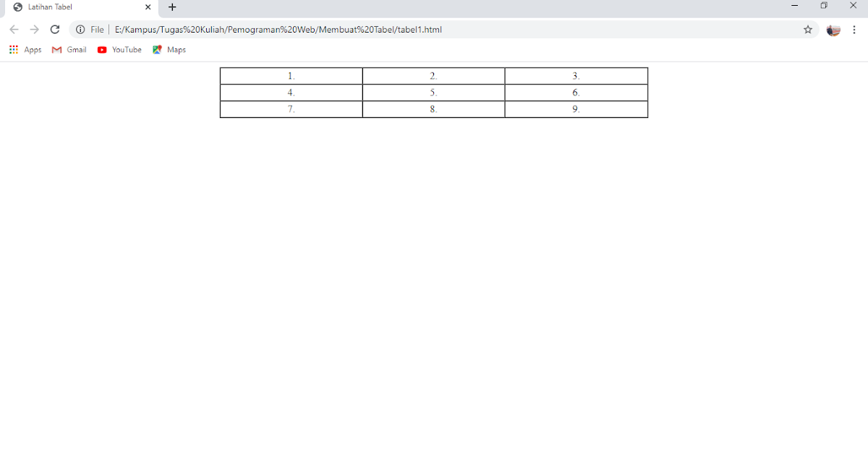The height and width of the screenshot is (456, 868).
Task: Reload the current page
Action: point(54,30)
